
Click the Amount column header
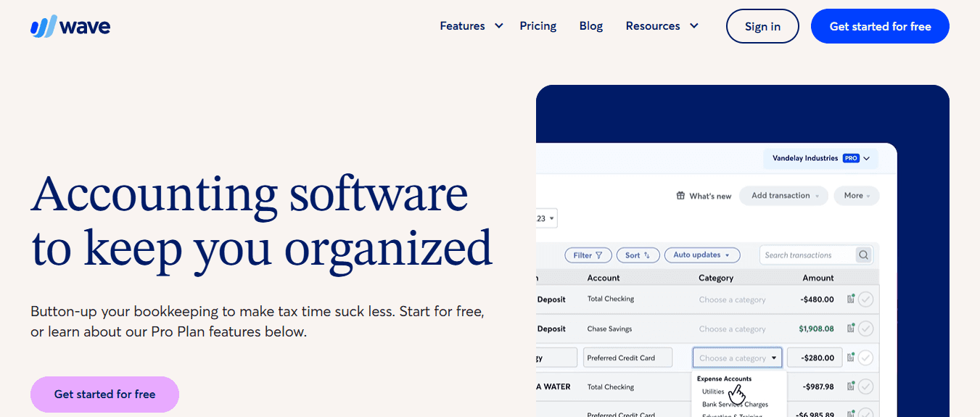tap(818, 278)
